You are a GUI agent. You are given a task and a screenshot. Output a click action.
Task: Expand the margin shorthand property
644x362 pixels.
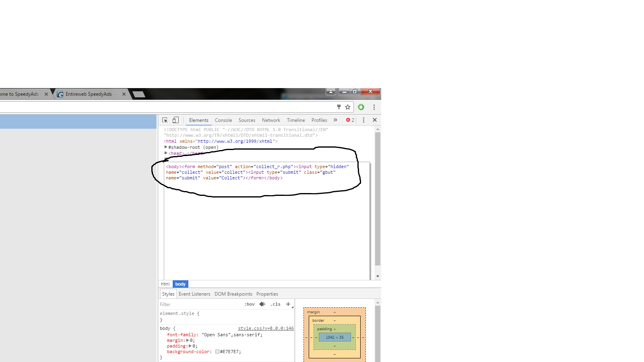[x=188, y=340]
